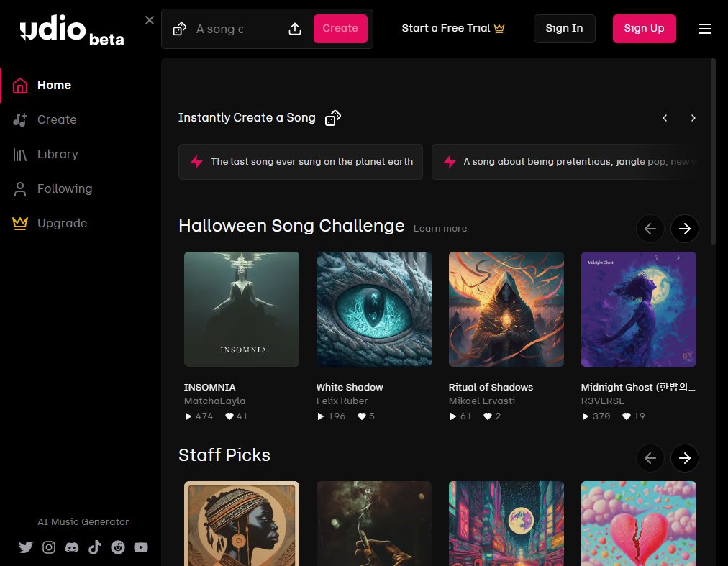
Task: Show next Instantly Create a Song prompts
Action: [693, 118]
